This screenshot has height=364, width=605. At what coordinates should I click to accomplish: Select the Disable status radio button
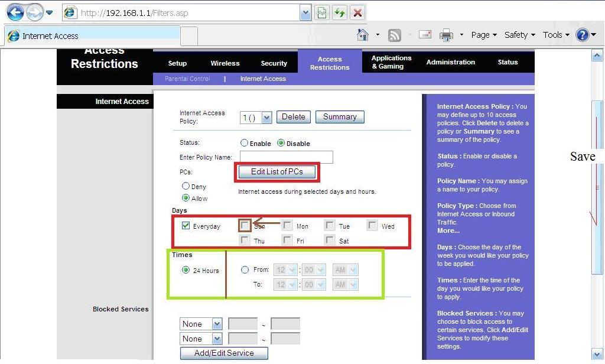pyautogui.click(x=281, y=143)
